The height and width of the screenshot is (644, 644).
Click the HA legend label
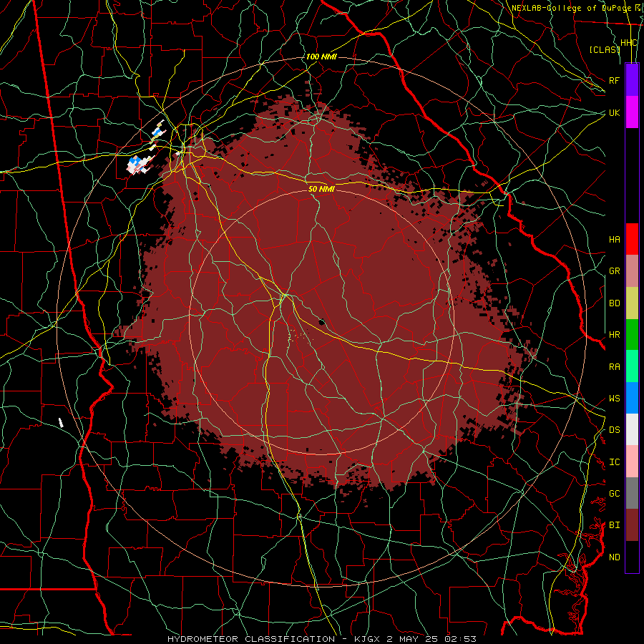tap(614, 240)
